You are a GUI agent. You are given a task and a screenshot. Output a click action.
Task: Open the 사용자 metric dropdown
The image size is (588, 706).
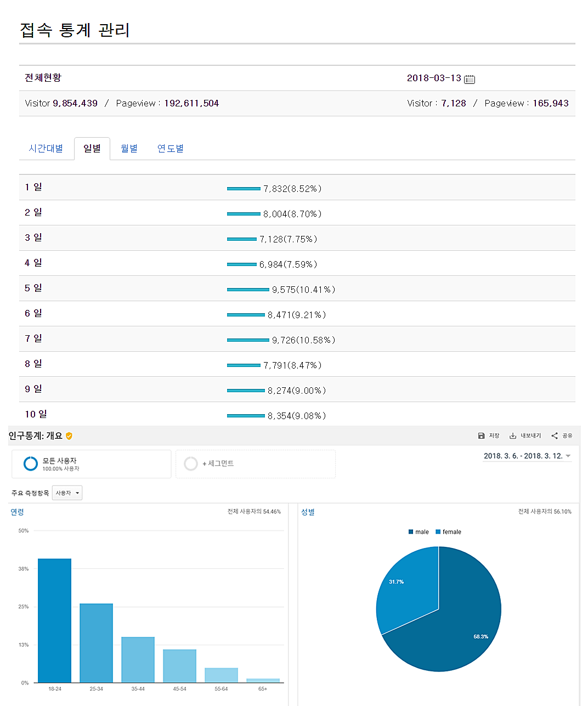[67, 493]
